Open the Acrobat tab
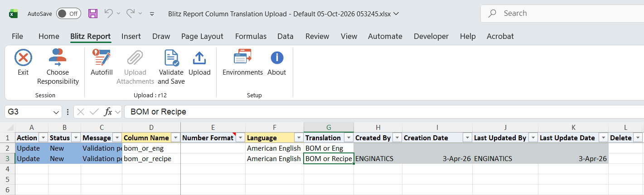This screenshot has width=644, height=195. point(500,36)
